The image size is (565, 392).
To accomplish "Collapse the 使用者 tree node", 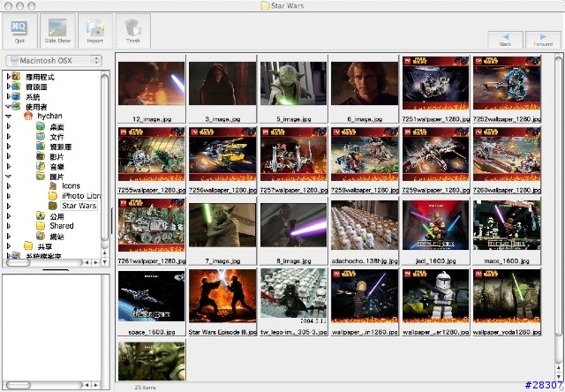I will [x=8, y=106].
